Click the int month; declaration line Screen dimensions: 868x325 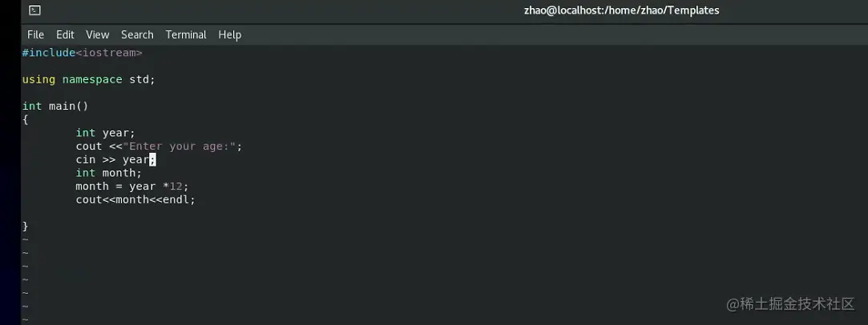[109, 173]
